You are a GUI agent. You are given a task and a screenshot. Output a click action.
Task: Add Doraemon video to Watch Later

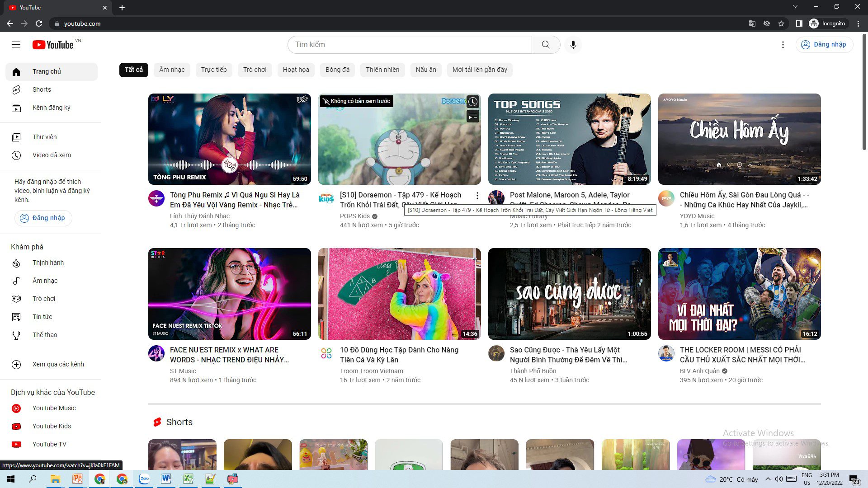pyautogui.click(x=472, y=102)
